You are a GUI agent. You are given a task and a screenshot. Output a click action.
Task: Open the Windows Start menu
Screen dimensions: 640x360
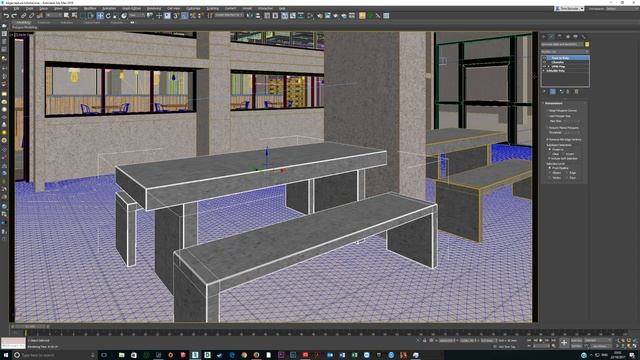(x=5, y=355)
